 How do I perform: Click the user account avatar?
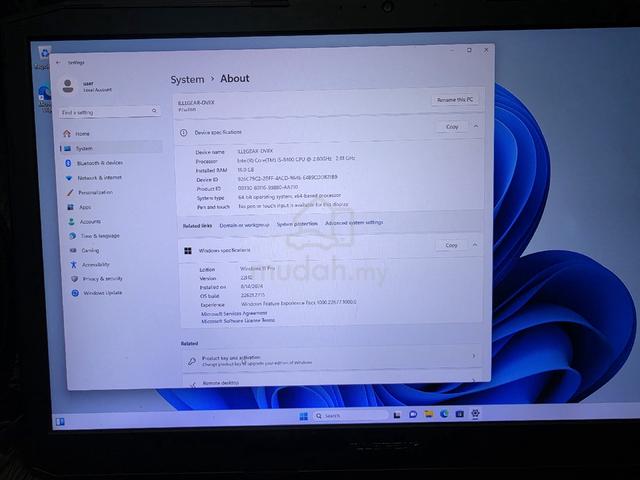tap(68, 86)
